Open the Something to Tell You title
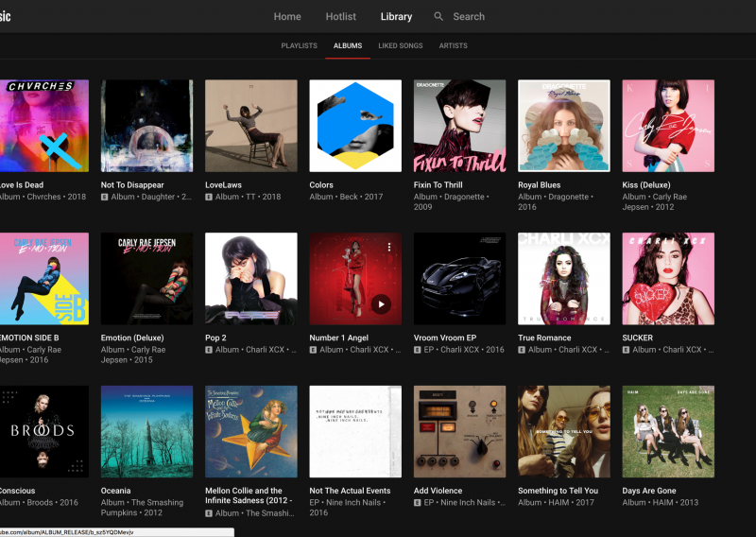The height and width of the screenshot is (537, 756). pyautogui.click(x=558, y=491)
